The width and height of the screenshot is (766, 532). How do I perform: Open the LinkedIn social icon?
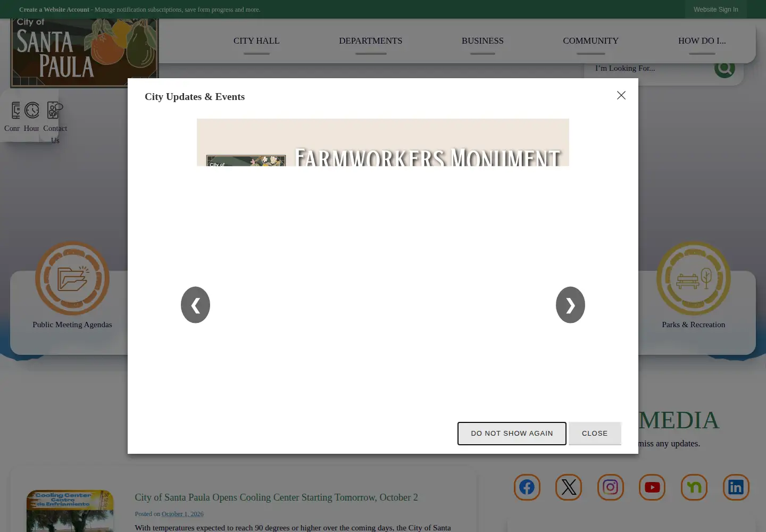pyautogui.click(x=736, y=487)
